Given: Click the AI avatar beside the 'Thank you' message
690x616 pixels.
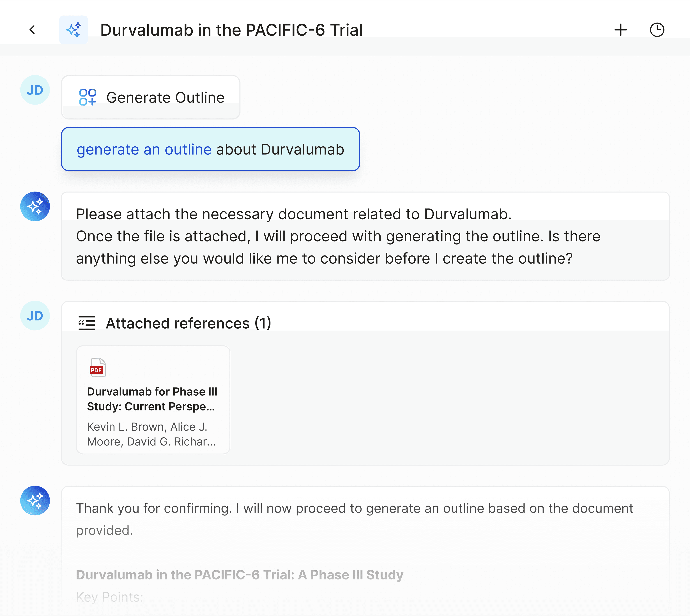Looking at the screenshot, I should point(35,501).
